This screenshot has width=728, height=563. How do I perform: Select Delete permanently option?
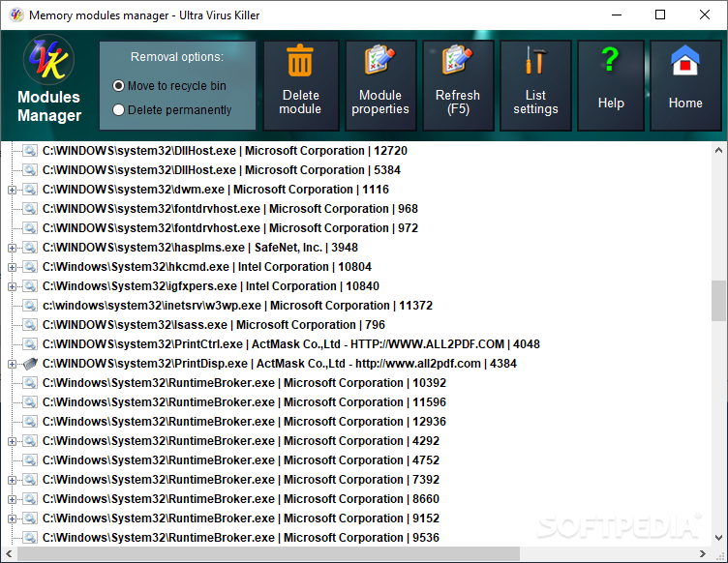coord(172,110)
